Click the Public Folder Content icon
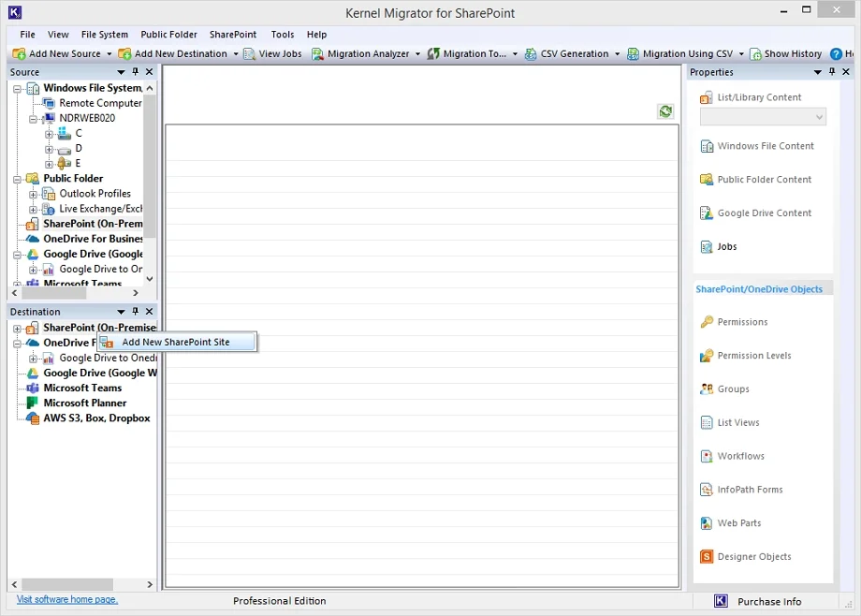Viewport: 861px width, 616px height. (x=707, y=180)
